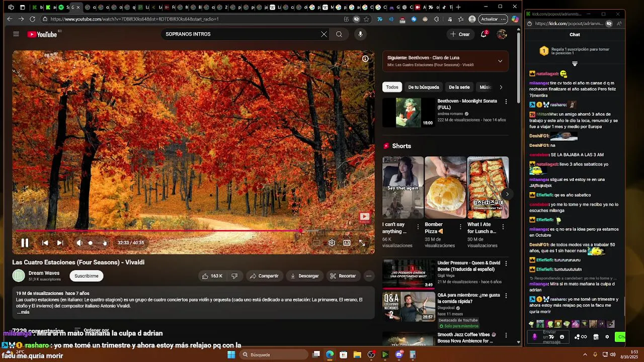
Task: Click the YouTube URL address bar
Action: point(191,19)
